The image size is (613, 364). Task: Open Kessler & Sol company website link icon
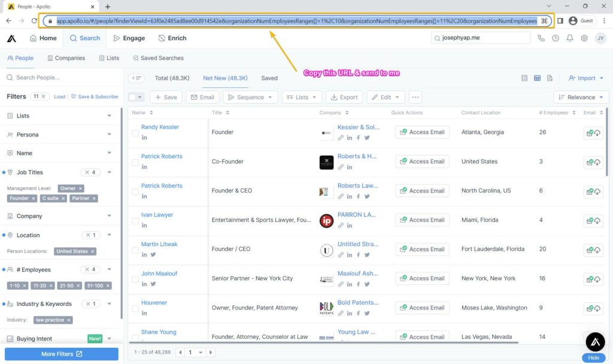341,138
